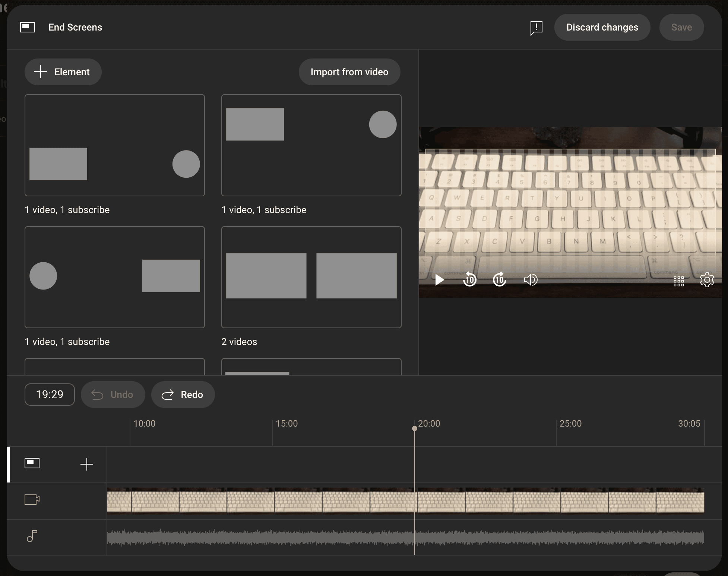Click the '2 videos' label
This screenshot has height=576, width=728.
coord(239,342)
